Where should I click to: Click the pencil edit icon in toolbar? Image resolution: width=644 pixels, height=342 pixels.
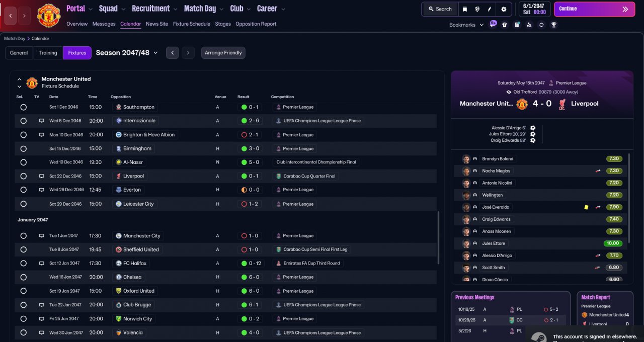(x=490, y=9)
